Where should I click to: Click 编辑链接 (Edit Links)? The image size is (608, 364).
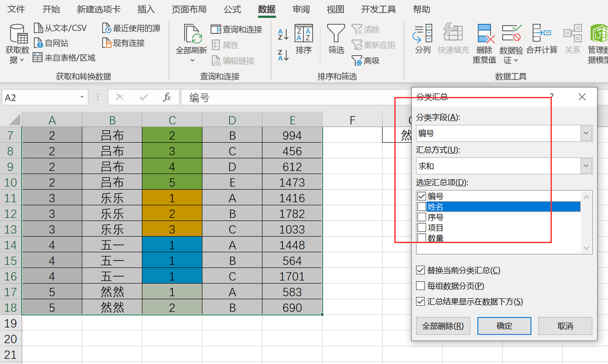click(233, 60)
